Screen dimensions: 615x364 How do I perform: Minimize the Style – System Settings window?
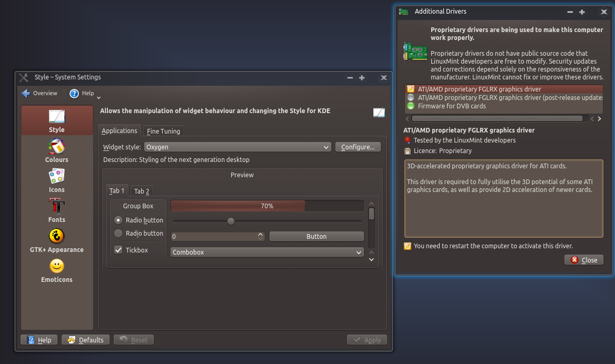click(x=350, y=77)
